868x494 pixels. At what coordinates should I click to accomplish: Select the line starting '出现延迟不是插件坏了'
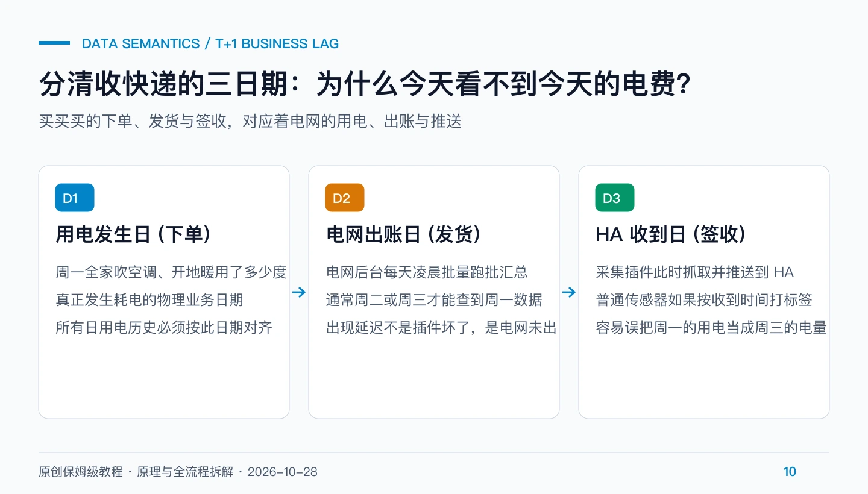click(441, 328)
